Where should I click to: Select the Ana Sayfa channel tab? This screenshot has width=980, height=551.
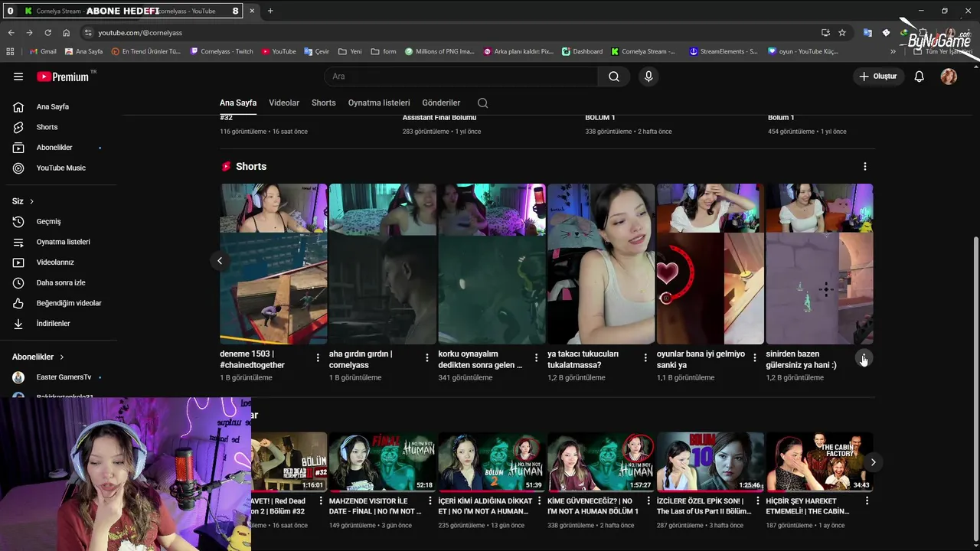pyautogui.click(x=238, y=103)
